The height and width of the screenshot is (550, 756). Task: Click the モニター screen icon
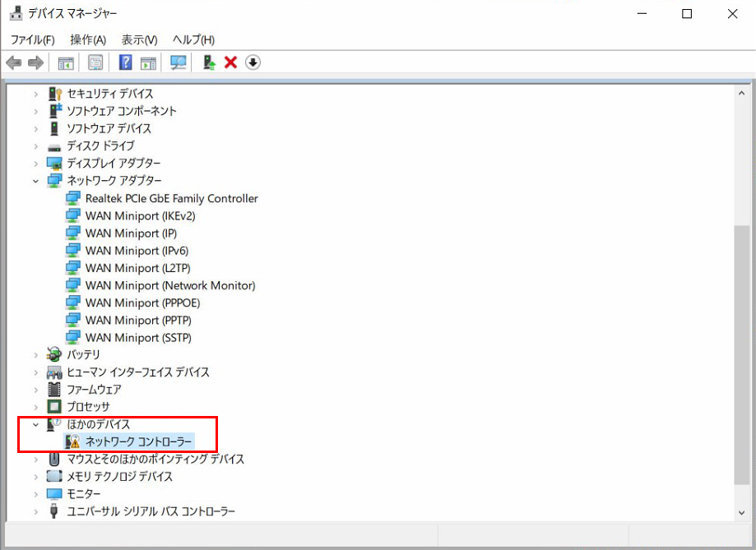point(54,493)
